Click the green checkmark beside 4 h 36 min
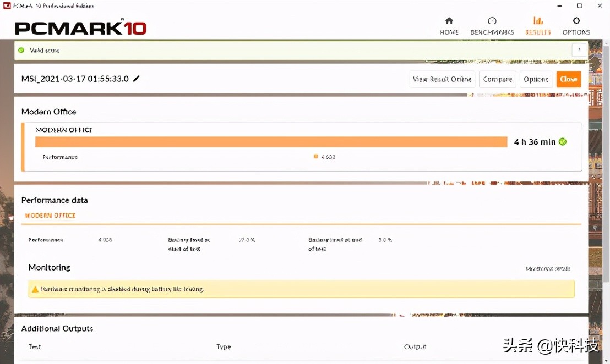 [563, 142]
